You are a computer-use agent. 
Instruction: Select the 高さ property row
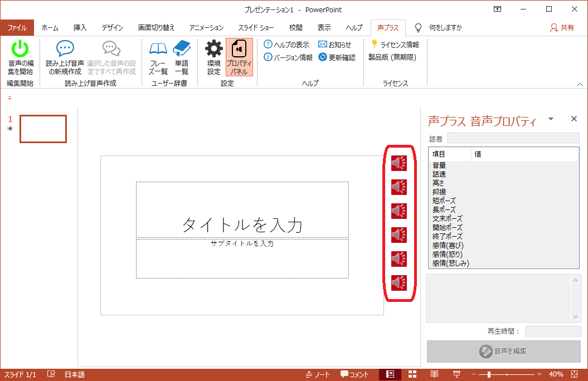[504, 183]
